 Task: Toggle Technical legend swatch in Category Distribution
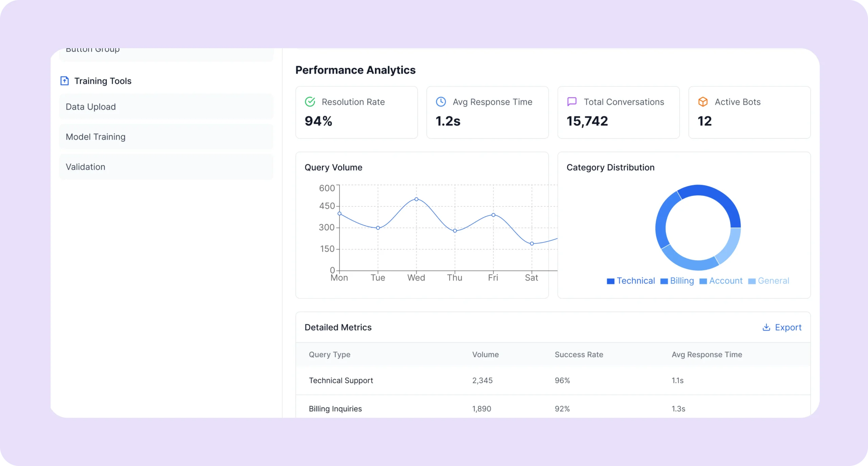(610, 281)
